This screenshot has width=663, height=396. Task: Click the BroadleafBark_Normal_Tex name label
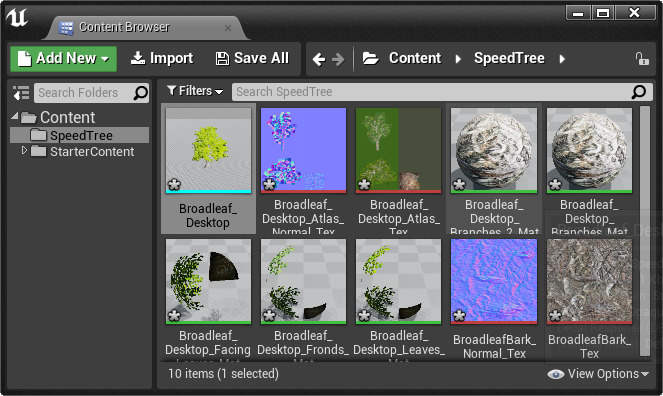click(x=494, y=347)
